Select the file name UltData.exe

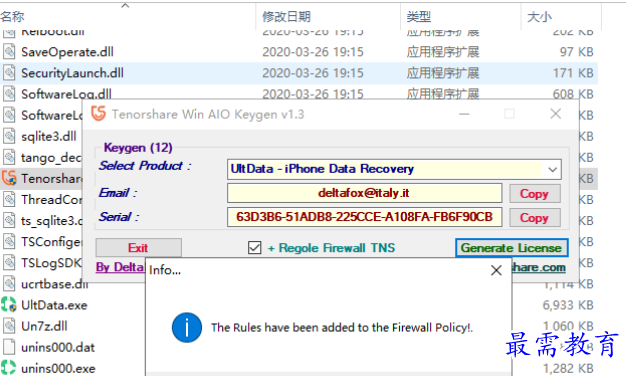54,305
